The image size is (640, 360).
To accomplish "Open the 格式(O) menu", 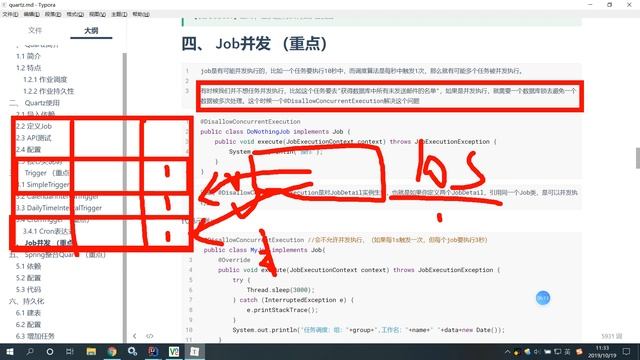I will 75,14.
